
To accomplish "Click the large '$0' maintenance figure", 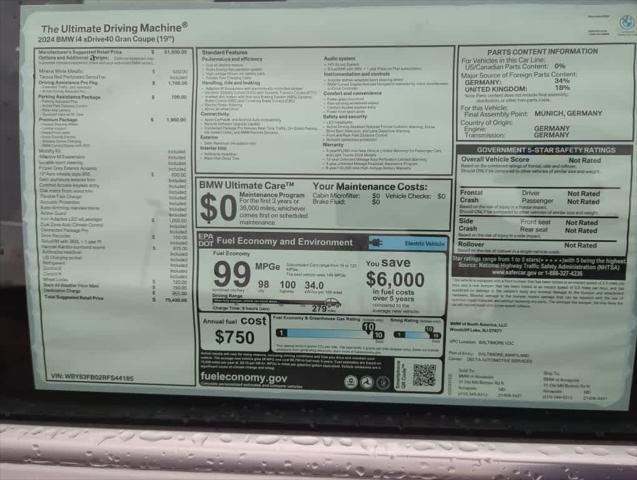I will tap(218, 208).
